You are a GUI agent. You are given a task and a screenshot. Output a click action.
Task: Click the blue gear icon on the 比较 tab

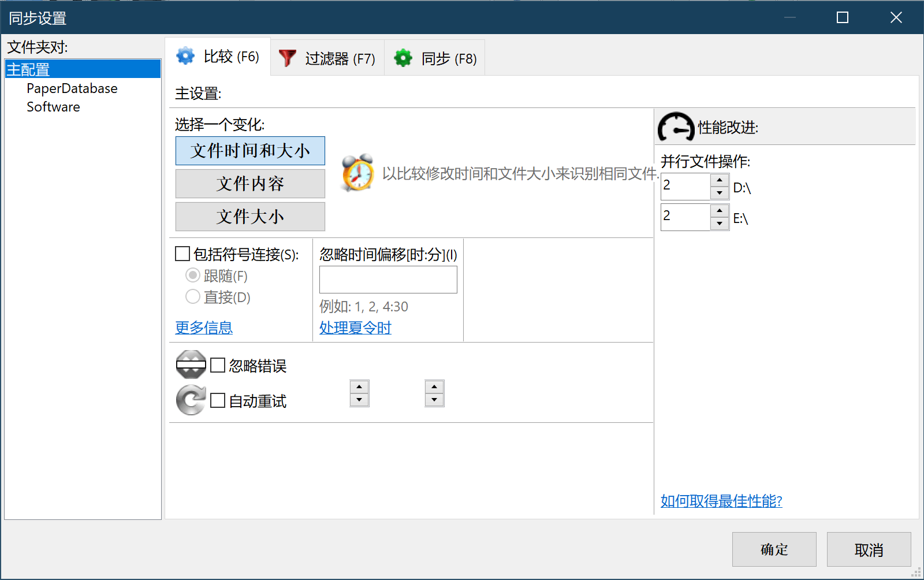tap(185, 56)
